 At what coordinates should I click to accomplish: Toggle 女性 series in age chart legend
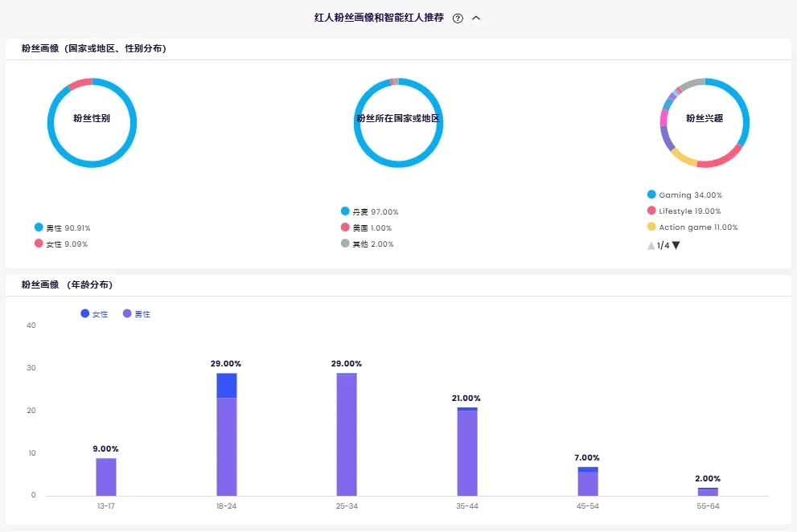(x=95, y=314)
